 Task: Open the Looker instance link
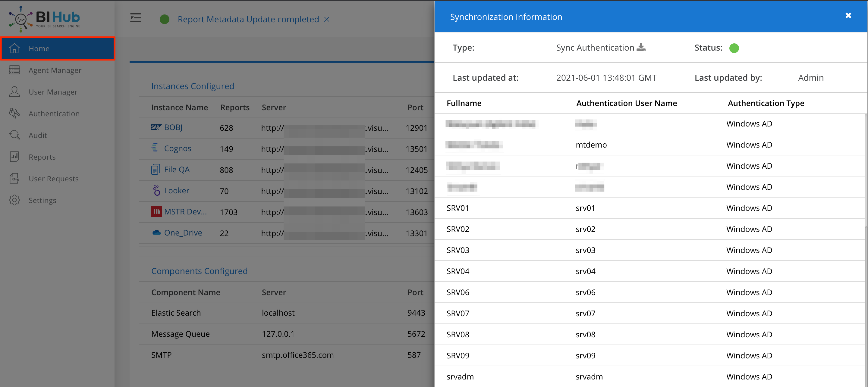click(177, 190)
